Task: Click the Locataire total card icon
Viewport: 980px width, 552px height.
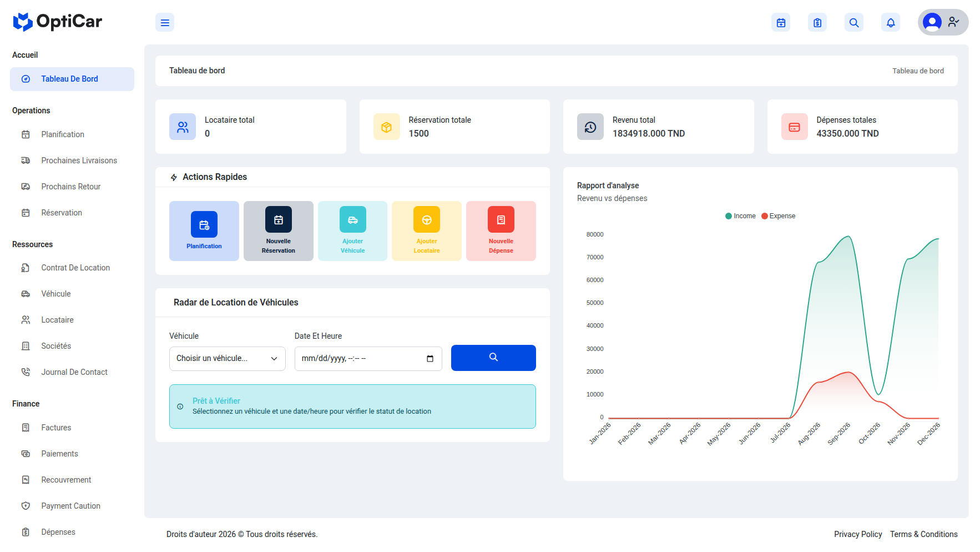Action: click(x=183, y=127)
